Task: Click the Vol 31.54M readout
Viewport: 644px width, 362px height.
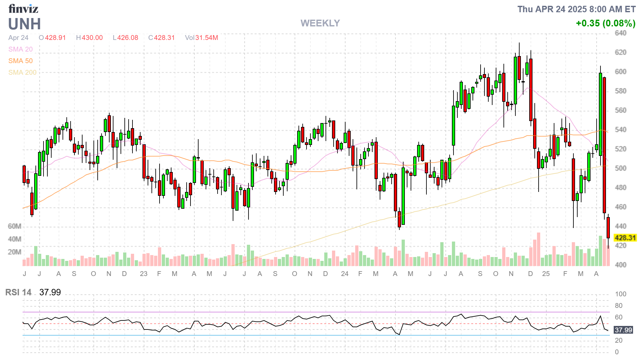Action: 201,38
